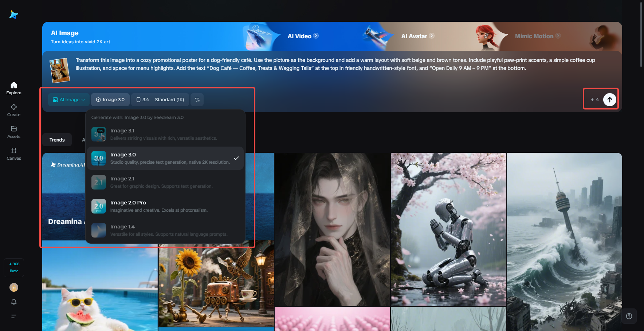644x331 pixels.
Task: Select Image 3.1 model option
Action: [x=165, y=134]
